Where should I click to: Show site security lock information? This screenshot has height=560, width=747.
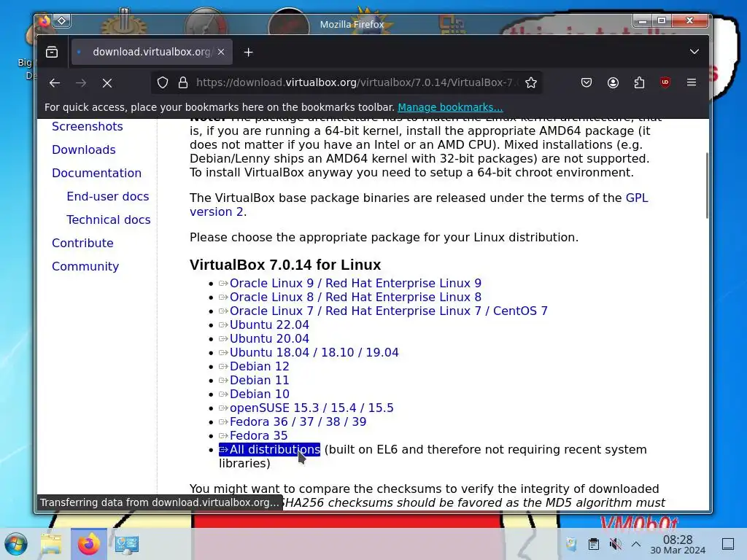coord(183,83)
